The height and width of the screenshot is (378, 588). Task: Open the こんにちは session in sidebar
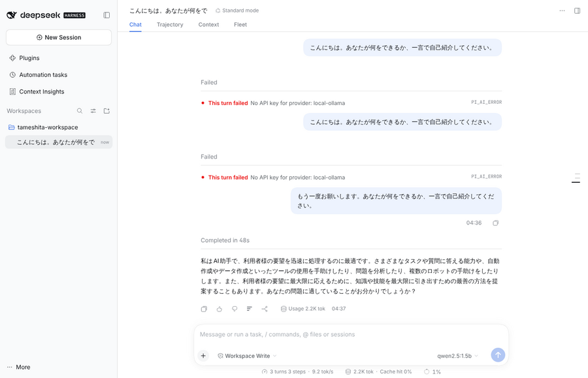point(59,142)
